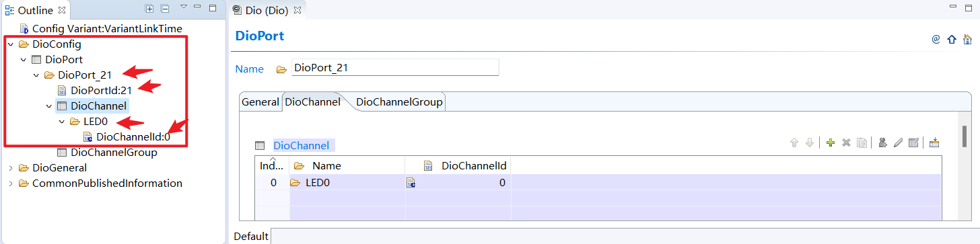Add a new DioChannel with green plus
The width and height of the screenshot is (980, 244).
[x=831, y=143]
